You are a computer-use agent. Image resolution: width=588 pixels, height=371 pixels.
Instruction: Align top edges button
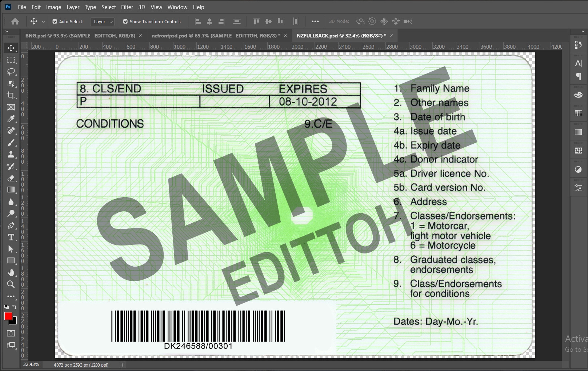(256, 21)
